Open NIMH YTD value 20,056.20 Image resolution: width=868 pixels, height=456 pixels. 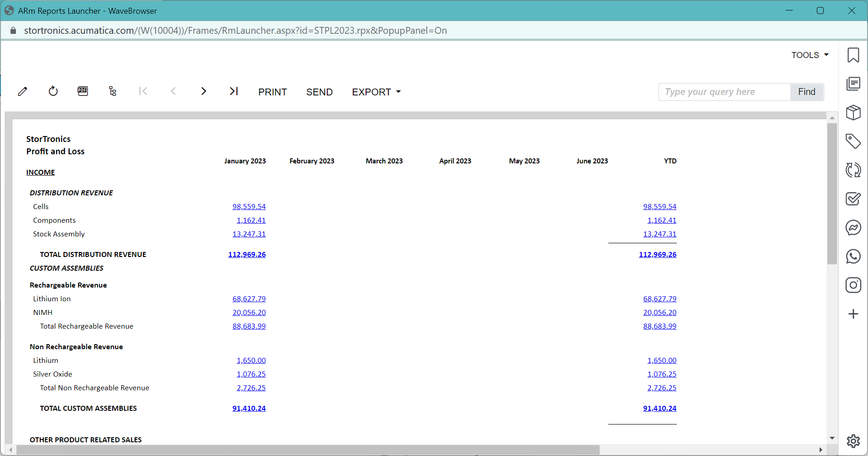[x=660, y=312]
